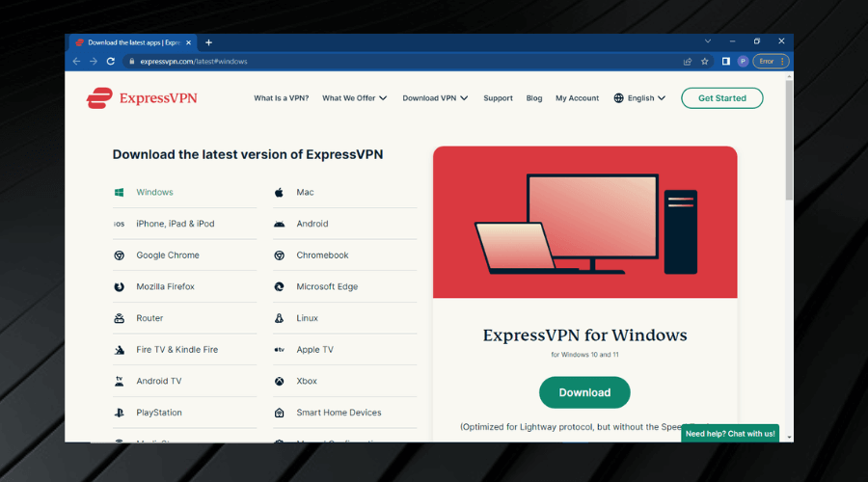Select the Android TV link
Viewport: 868px width, 482px height.
159,381
